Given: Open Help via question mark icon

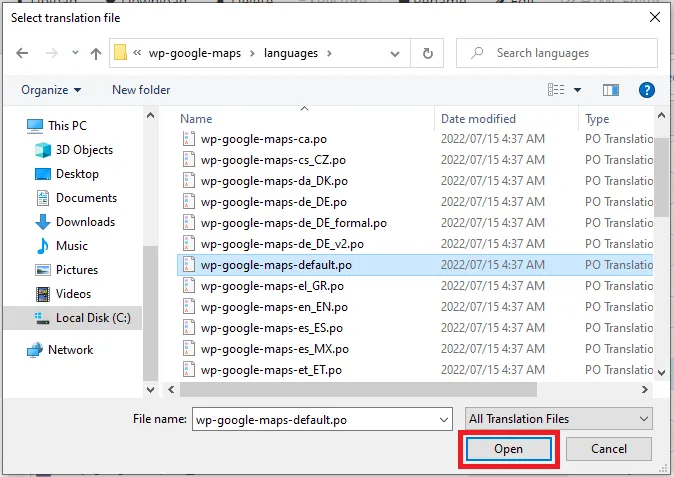Looking at the screenshot, I should 646,90.
